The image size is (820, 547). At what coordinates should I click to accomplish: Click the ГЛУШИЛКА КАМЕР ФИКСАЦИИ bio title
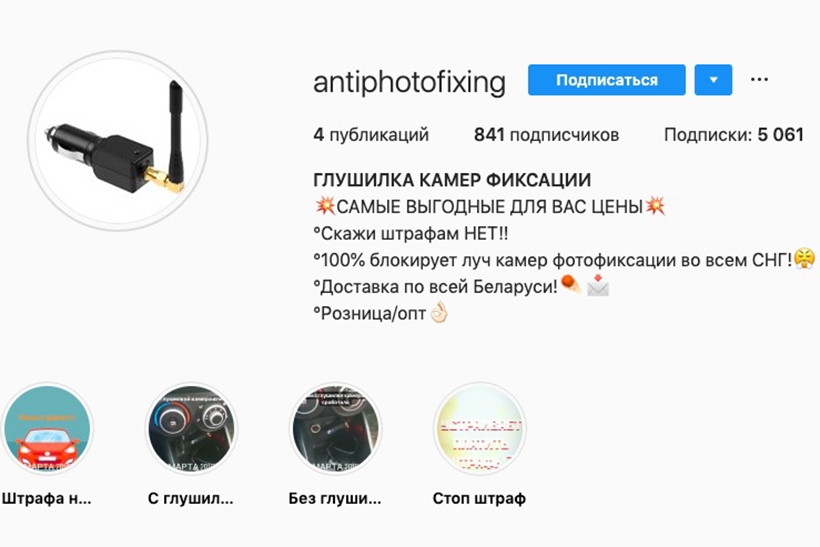click(452, 180)
